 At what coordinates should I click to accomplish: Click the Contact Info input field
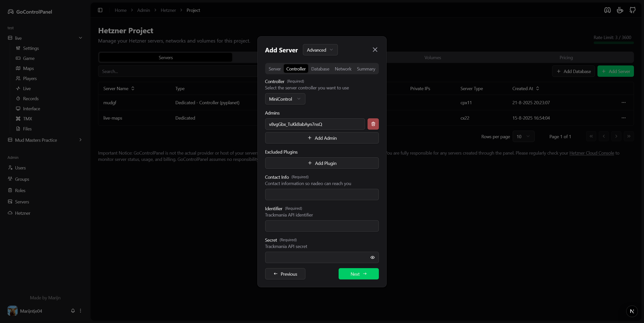322,194
